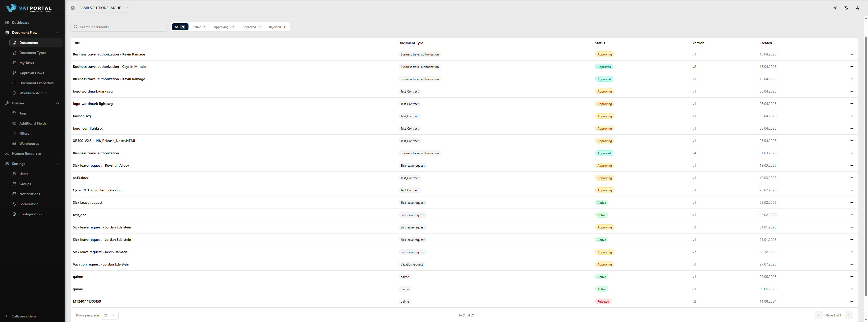868x322 pixels.
Task: Expand the Human Resources section
Action: point(57,154)
